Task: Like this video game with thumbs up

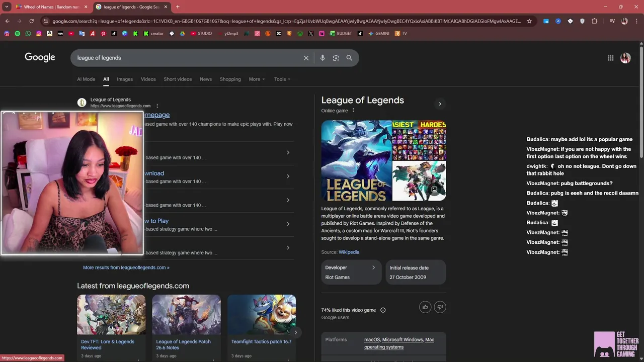Action: click(425, 307)
